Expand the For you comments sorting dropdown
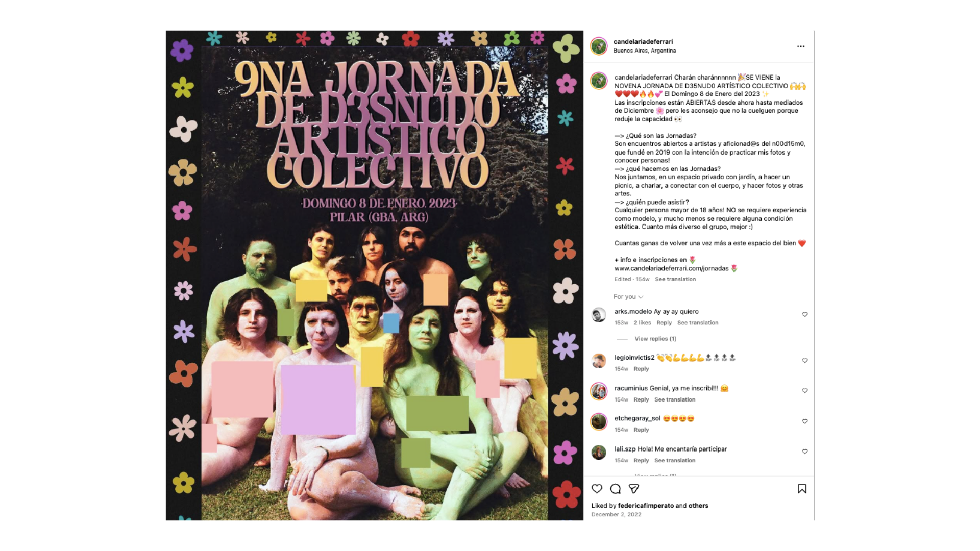 click(x=628, y=297)
